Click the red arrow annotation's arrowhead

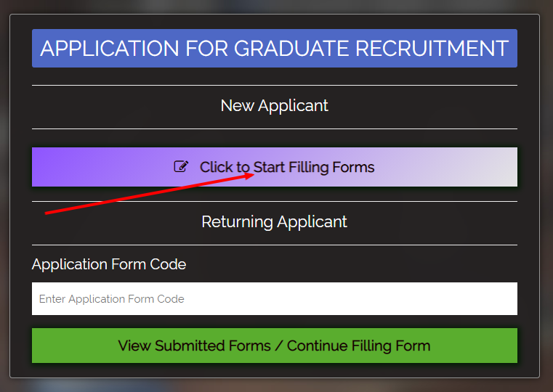click(249, 176)
